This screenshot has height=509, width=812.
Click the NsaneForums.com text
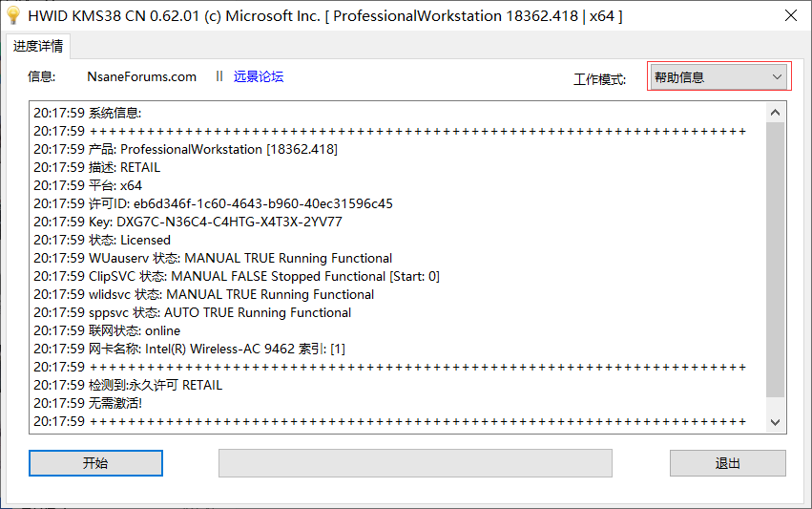click(x=141, y=76)
